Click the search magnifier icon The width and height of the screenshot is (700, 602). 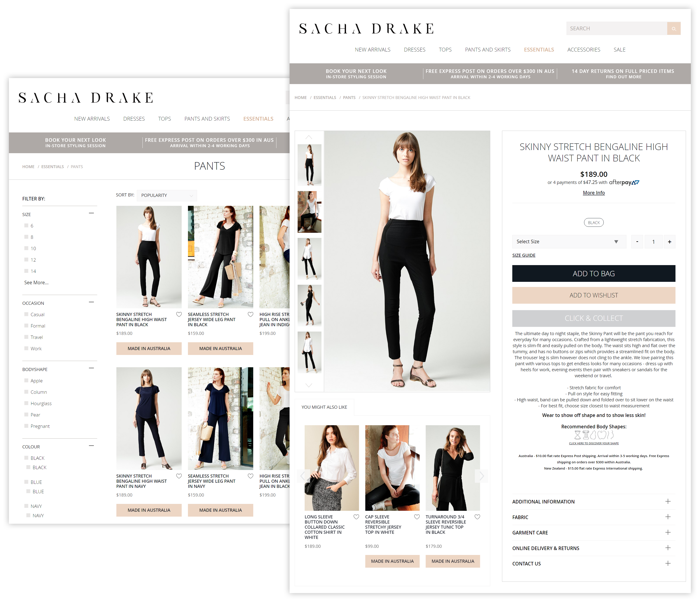pos(674,29)
